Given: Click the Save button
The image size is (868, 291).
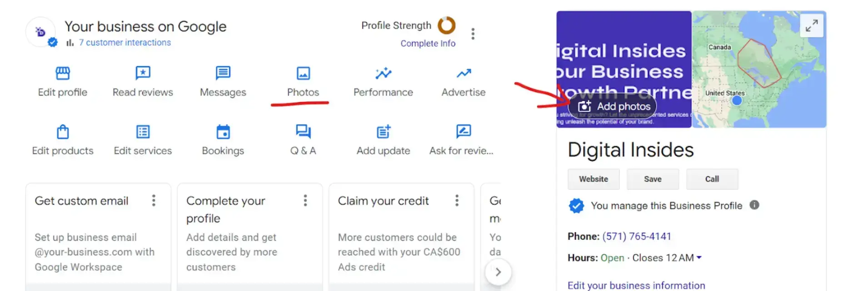Looking at the screenshot, I should (653, 179).
